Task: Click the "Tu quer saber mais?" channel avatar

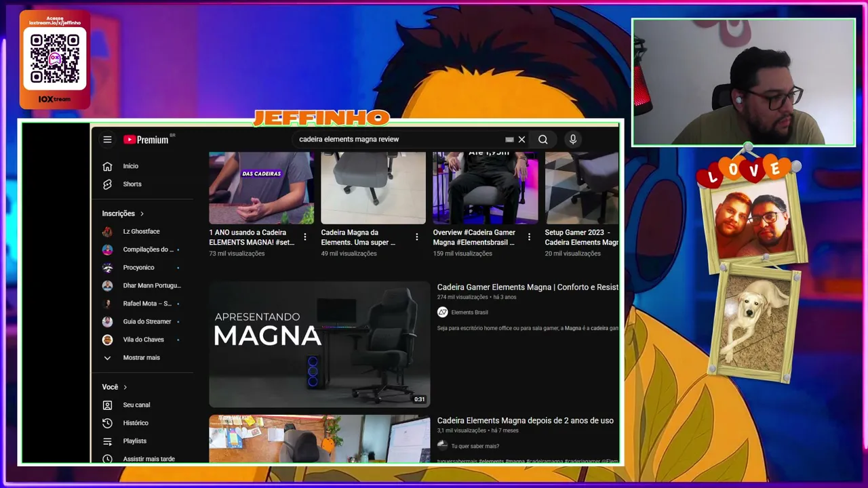Action: click(x=443, y=446)
